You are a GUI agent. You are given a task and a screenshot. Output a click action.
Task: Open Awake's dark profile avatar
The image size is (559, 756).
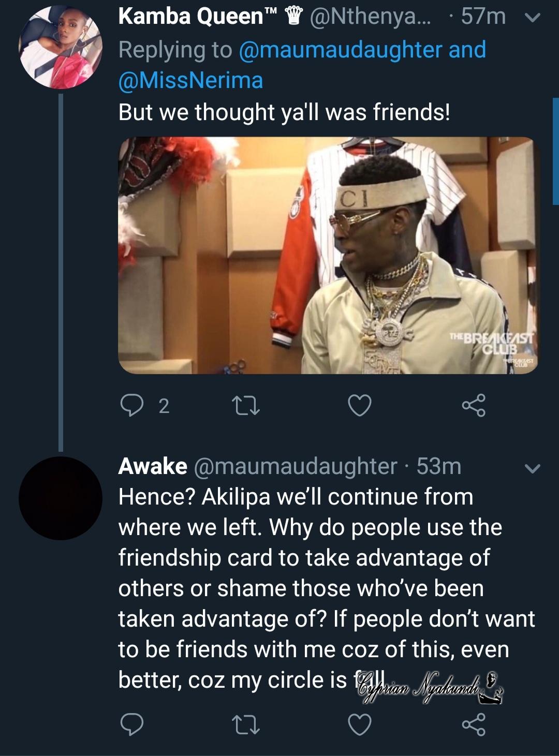61,498
